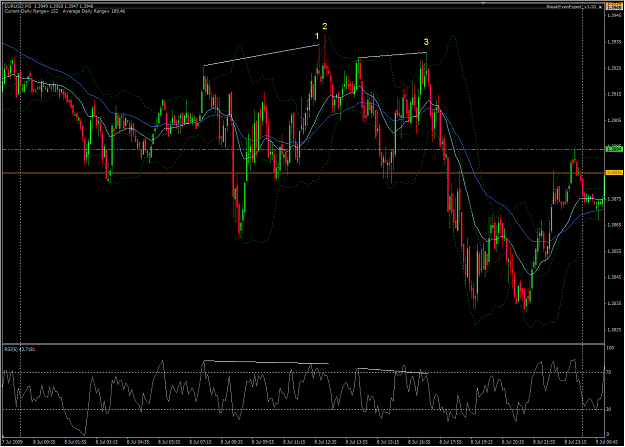
Task: Click the 8 Jul 20:35 time label
Action: [513, 442]
